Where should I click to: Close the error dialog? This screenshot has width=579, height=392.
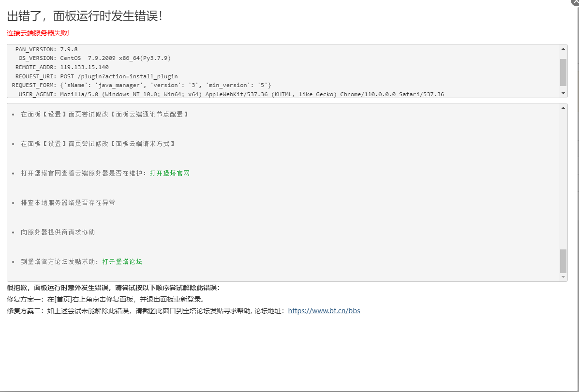[576, 2]
